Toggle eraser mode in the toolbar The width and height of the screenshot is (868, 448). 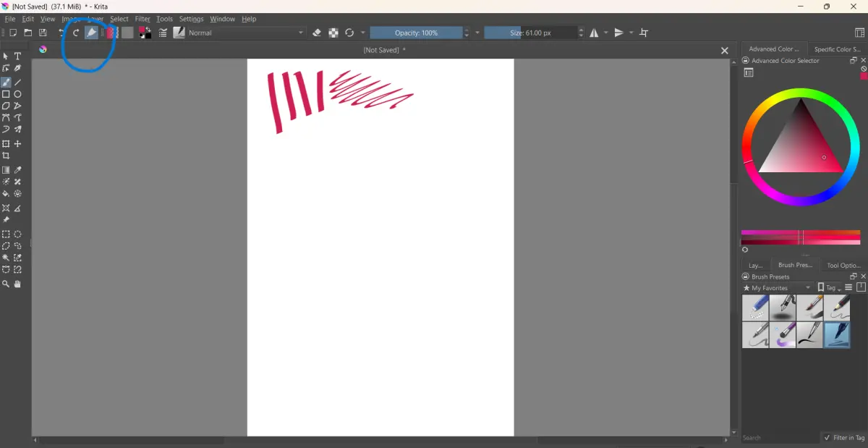(x=317, y=33)
